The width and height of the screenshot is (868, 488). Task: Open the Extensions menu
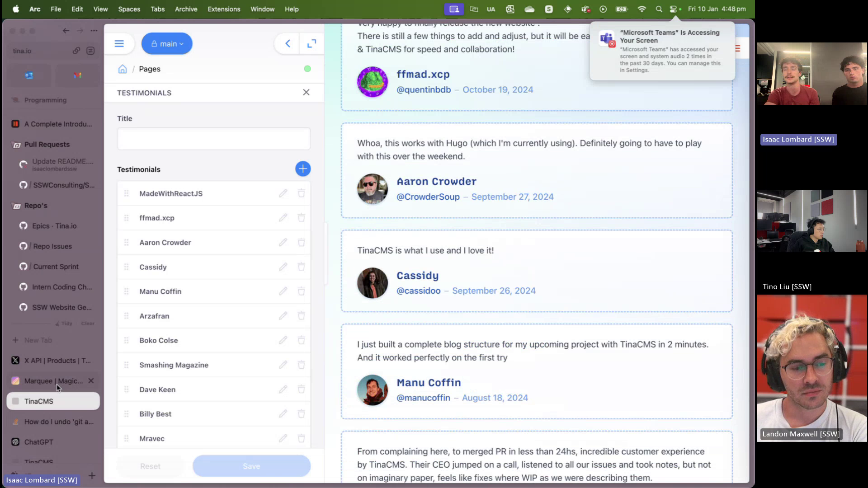click(x=224, y=9)
